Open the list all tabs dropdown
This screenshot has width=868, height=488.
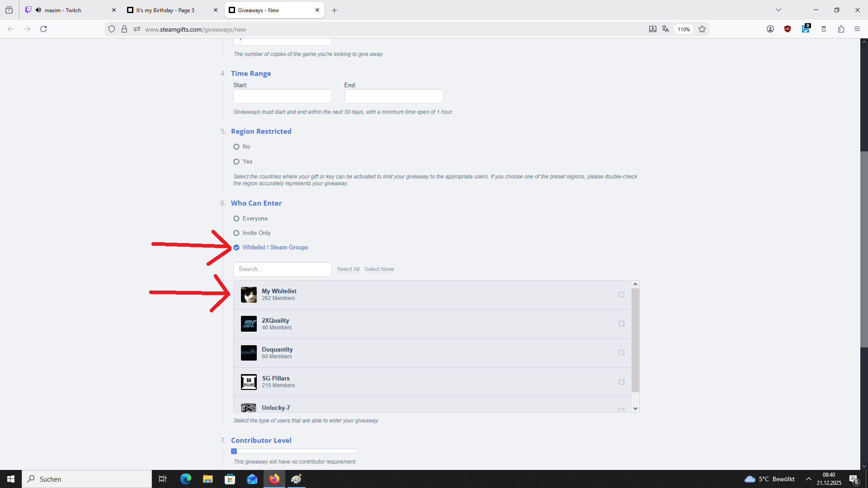[778, 10]
